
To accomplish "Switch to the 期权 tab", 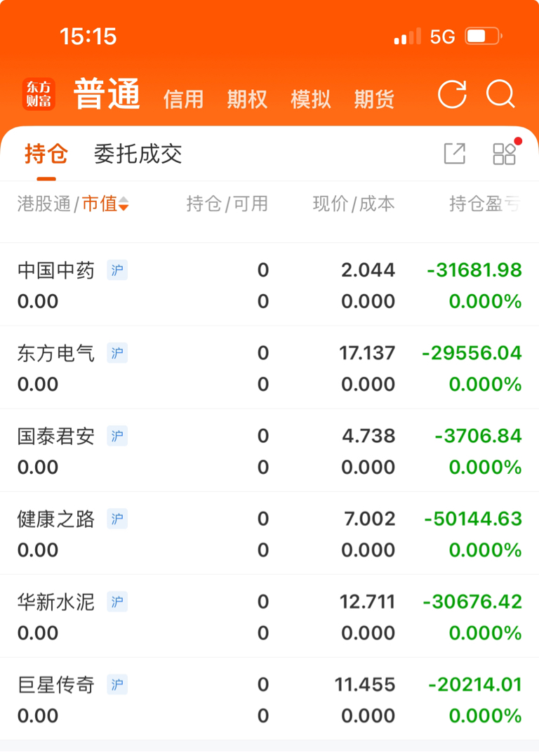I will (x=247, y=99).
